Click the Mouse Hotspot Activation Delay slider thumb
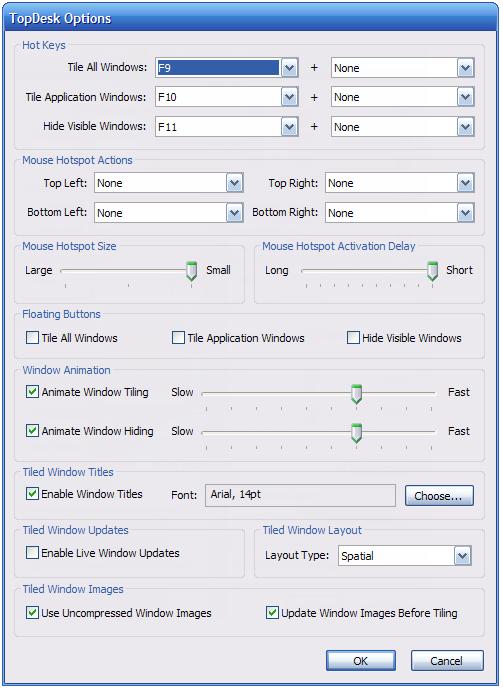This screenshot has height=689, width=503. [x=432, y=271]
